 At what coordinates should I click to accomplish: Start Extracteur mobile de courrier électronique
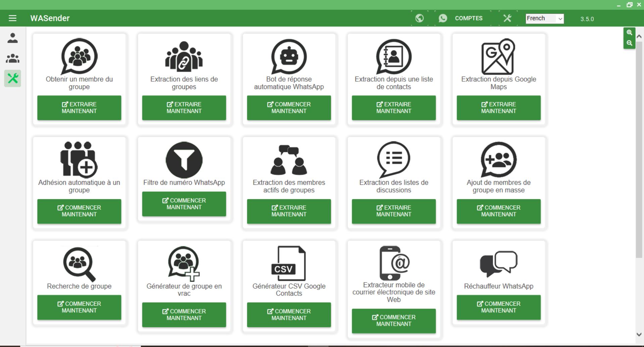394,321
